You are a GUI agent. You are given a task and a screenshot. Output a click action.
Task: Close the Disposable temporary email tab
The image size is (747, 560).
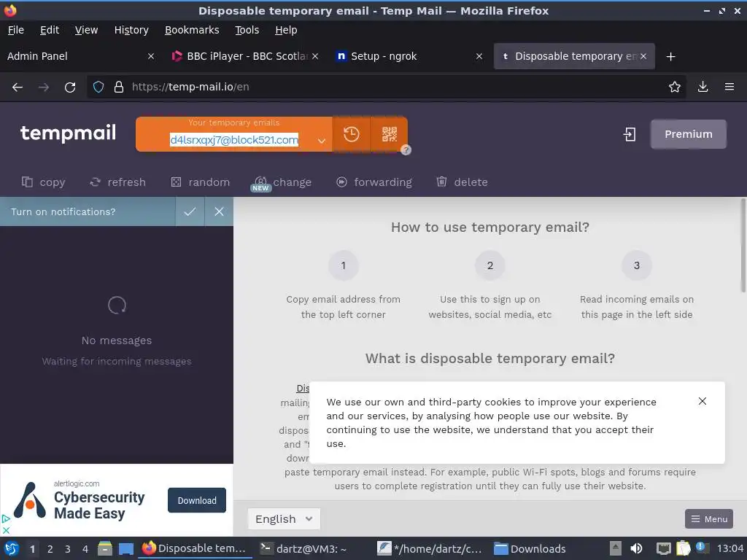pos(643,56)
